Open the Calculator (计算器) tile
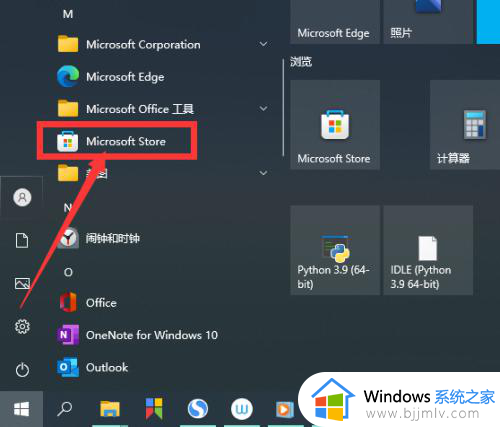 (x=465, y=125)
